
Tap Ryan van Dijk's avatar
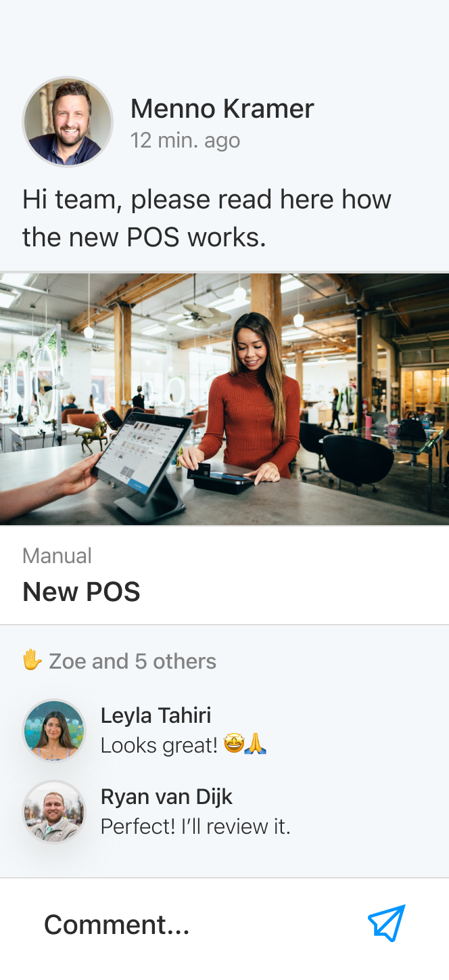click(54, 812)
